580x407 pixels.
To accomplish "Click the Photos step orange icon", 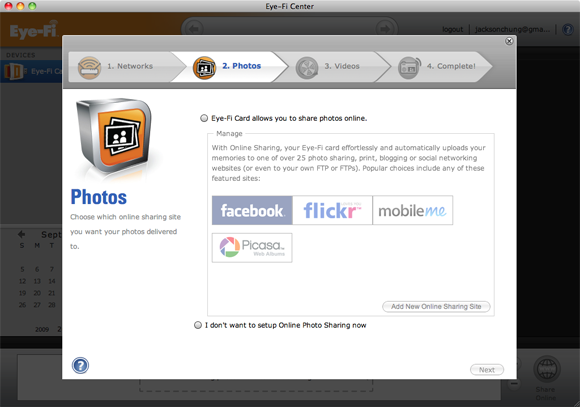I will click(204, 67).
